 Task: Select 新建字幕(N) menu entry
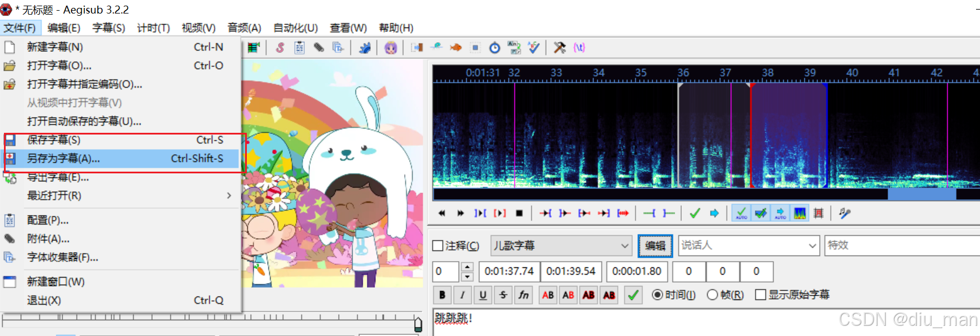click(121, 47)
